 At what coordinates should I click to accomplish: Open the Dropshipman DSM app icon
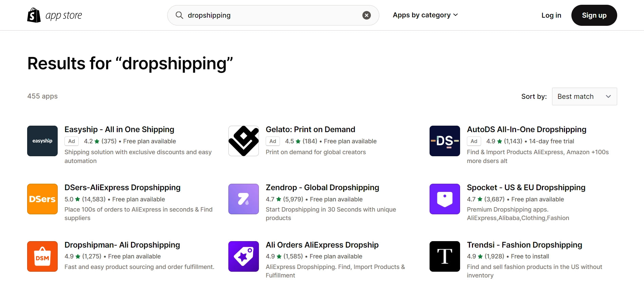[42, 256]
